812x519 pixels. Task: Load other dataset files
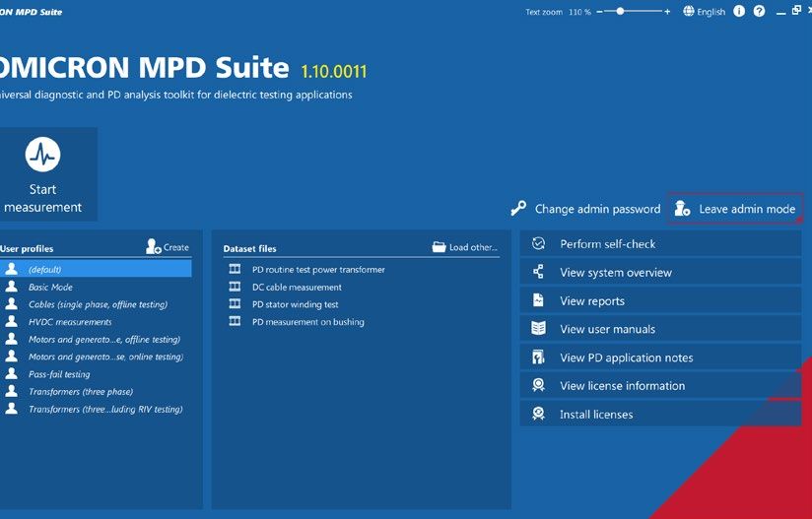[464, 247]
